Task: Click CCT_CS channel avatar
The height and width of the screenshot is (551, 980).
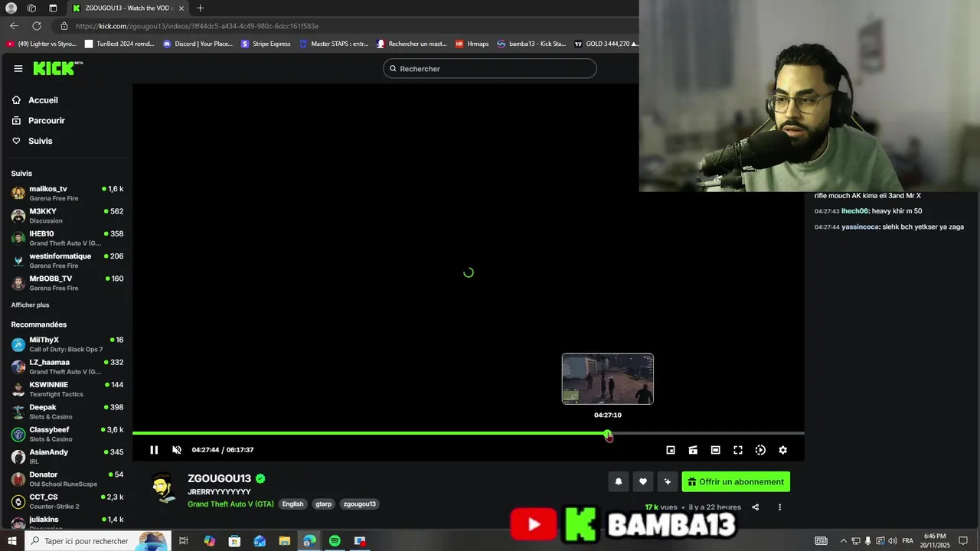Action: (18, 501)
